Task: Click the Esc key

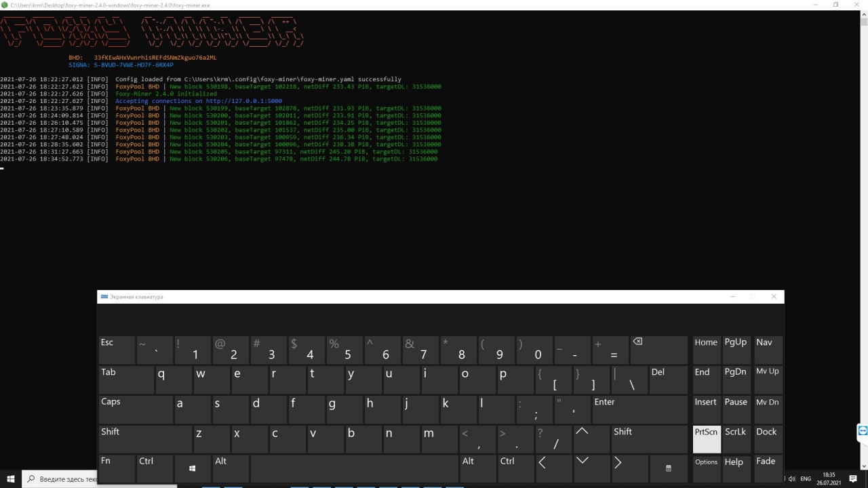Action: coord(117,350)
